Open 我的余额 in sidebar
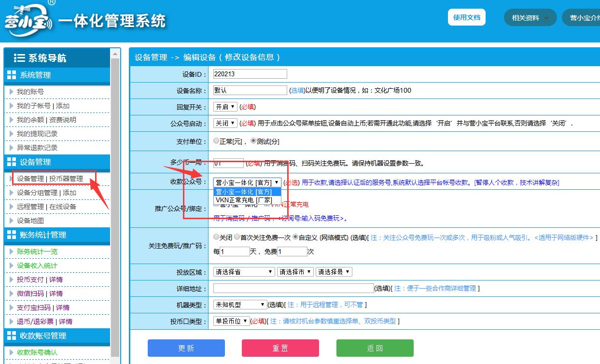This screenshot has width=600, height=364. tap(30, 120)
